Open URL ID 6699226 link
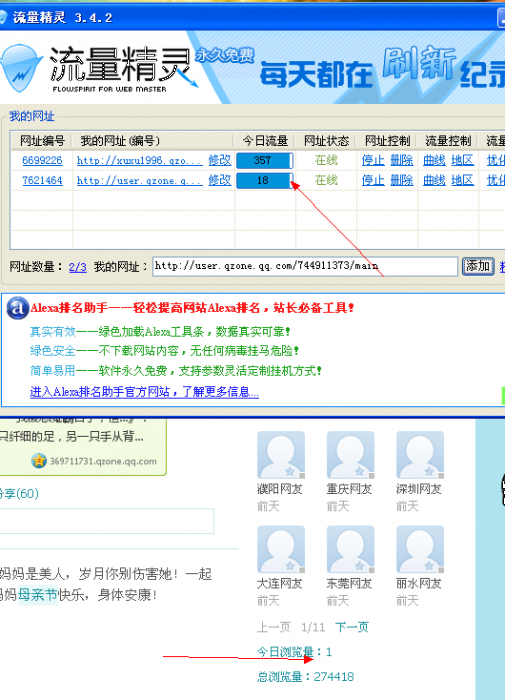The width and height of the screenshot is (505, 700). (42, 160)
